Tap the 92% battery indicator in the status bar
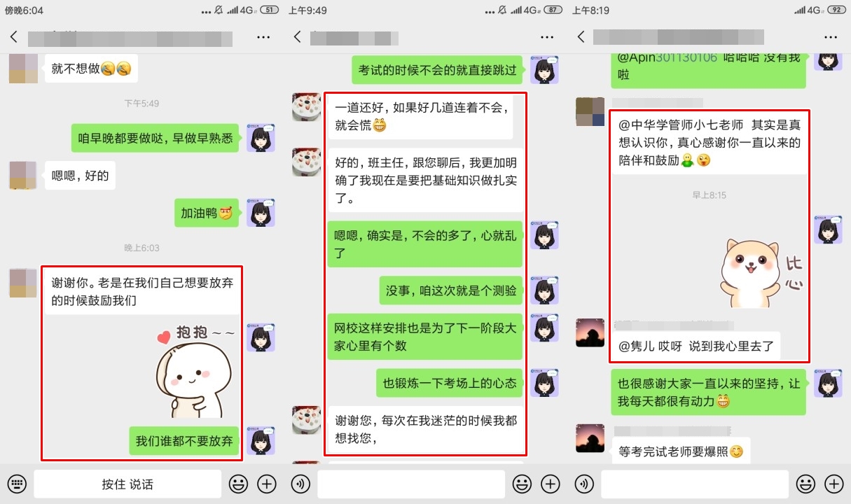851x504 pixels. (836, 10)
